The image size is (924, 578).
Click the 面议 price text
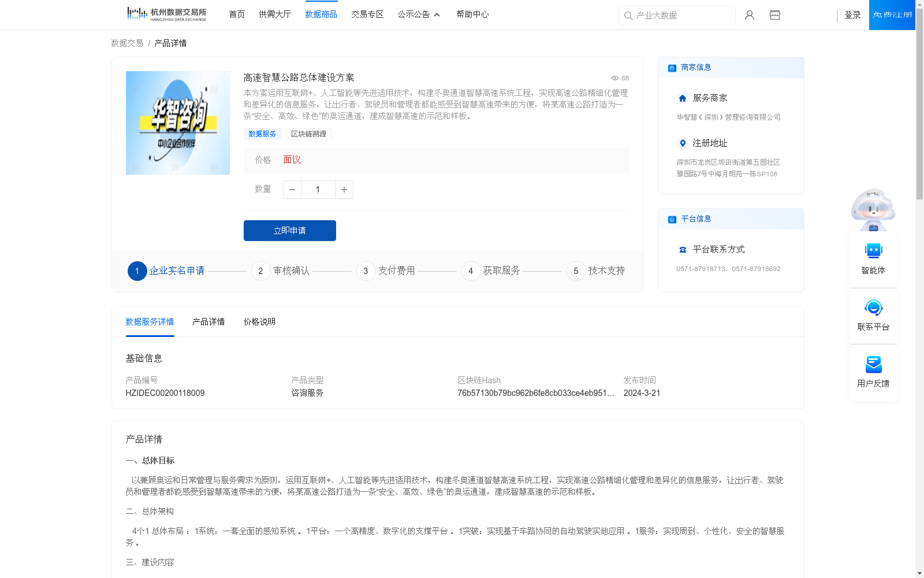tap(292, 160)
